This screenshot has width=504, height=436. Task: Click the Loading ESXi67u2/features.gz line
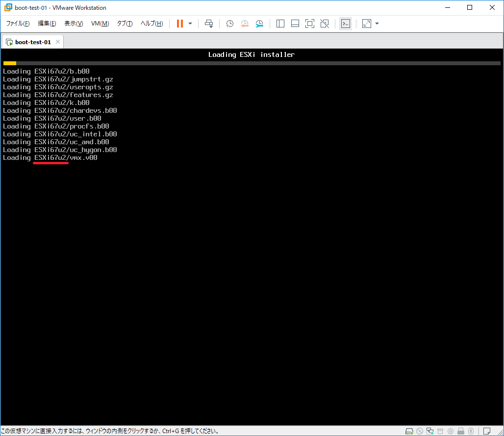58,95
